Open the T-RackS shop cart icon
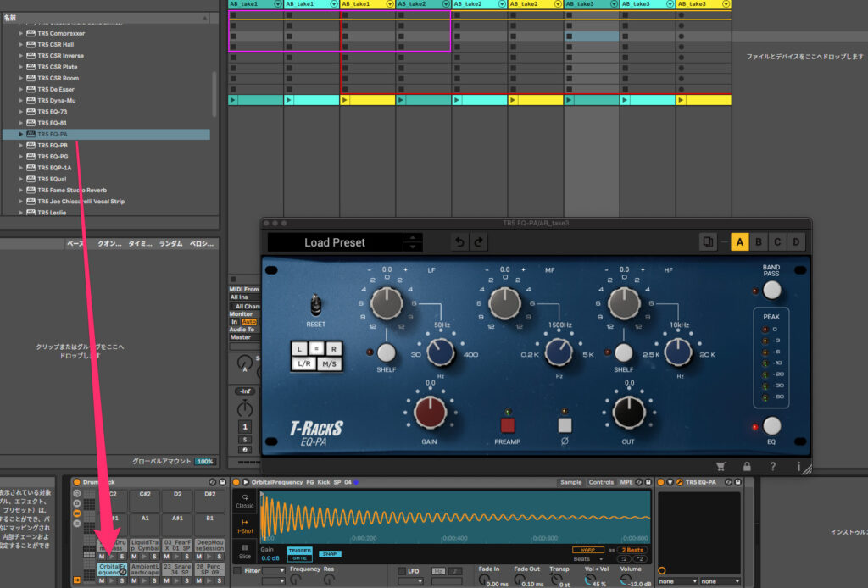Viewport: 868px width, 588px height. click(x=721, y=466)
